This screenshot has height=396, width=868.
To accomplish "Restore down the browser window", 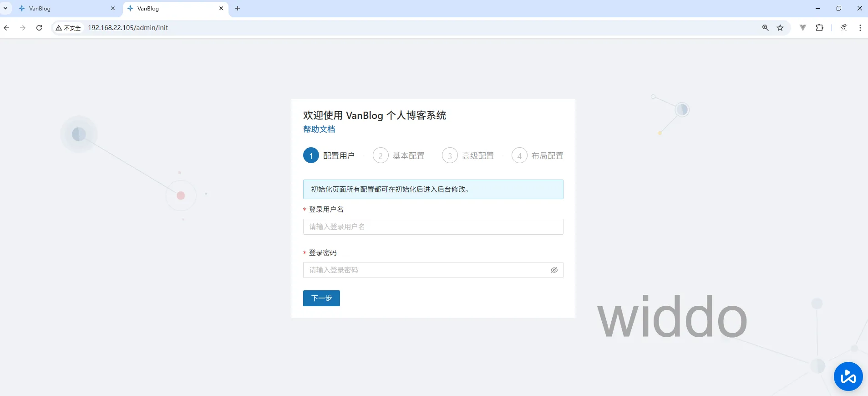I will 839,8.
